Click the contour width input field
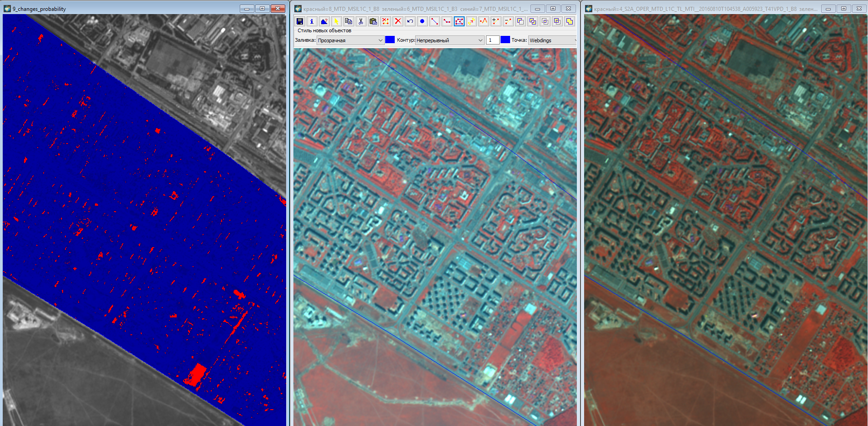The width and height of the screenshot is (868, 426). click(x=492, y=40)
